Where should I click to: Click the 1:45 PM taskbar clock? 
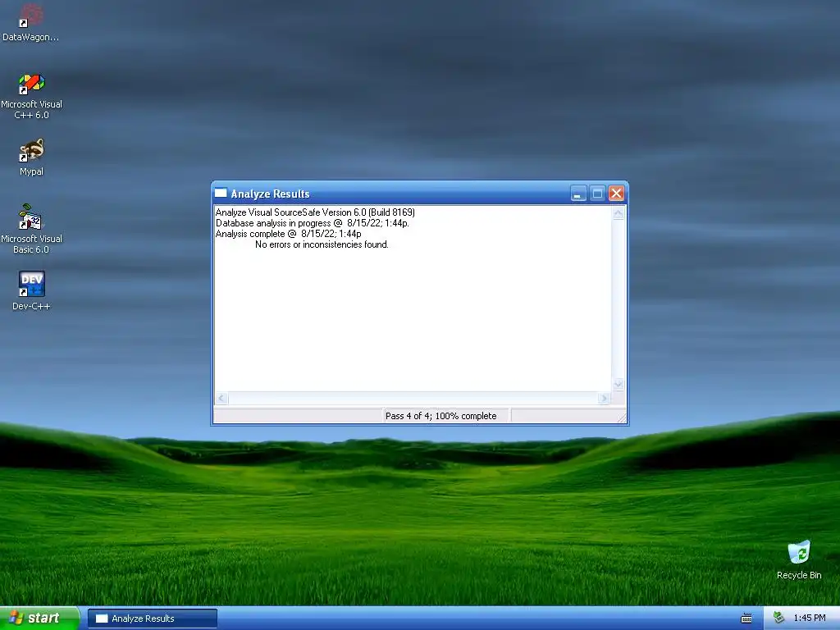[x=810, y=619]
